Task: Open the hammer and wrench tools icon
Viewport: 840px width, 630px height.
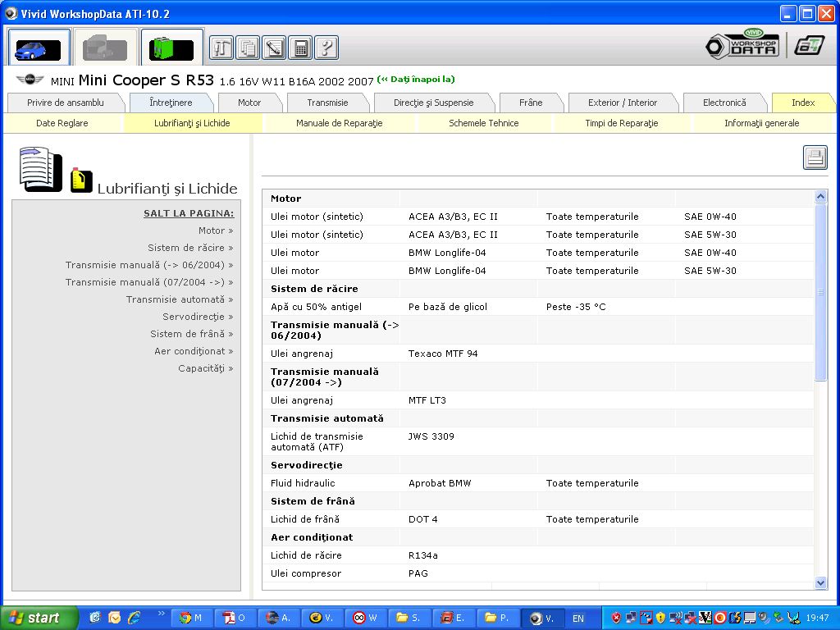Action: point(221,48)
